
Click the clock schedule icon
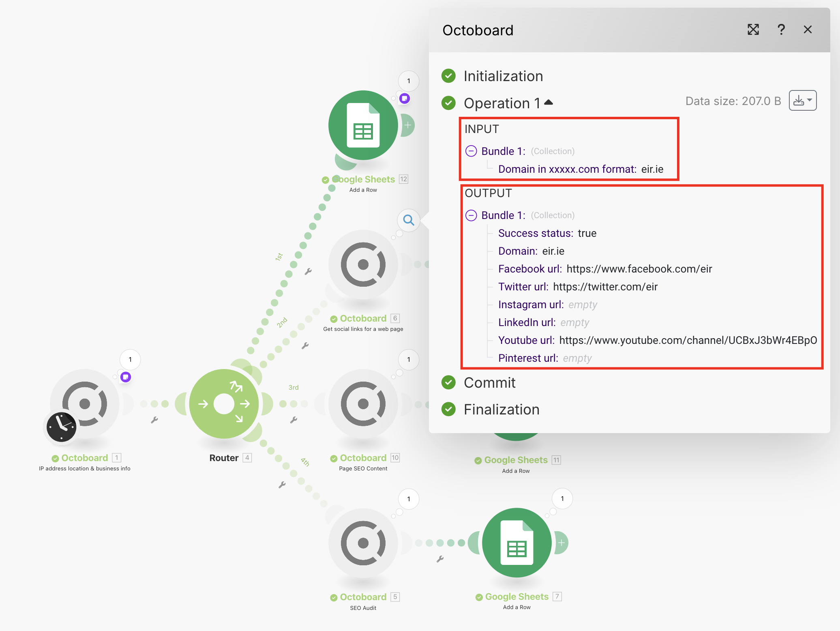tap(61, 427)
